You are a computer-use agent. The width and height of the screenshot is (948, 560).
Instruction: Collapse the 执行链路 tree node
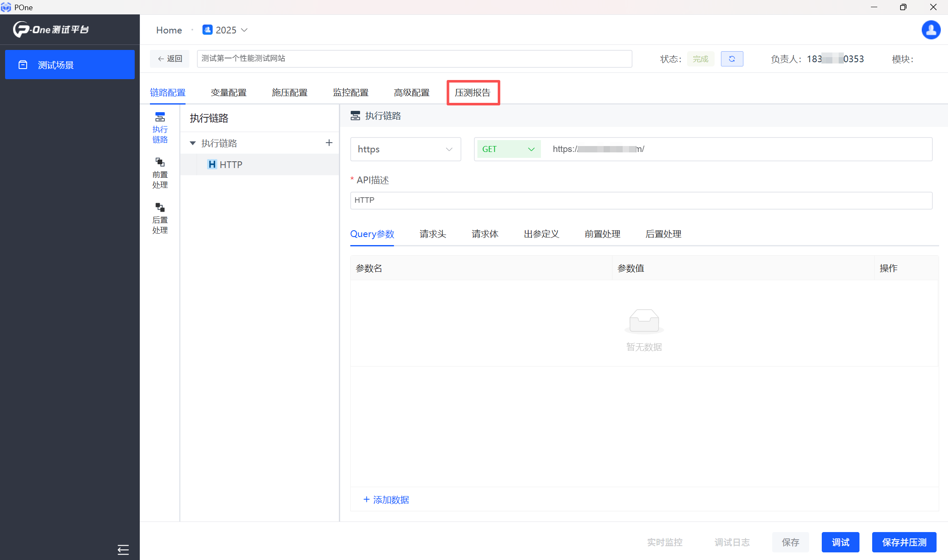click(193, 143)
